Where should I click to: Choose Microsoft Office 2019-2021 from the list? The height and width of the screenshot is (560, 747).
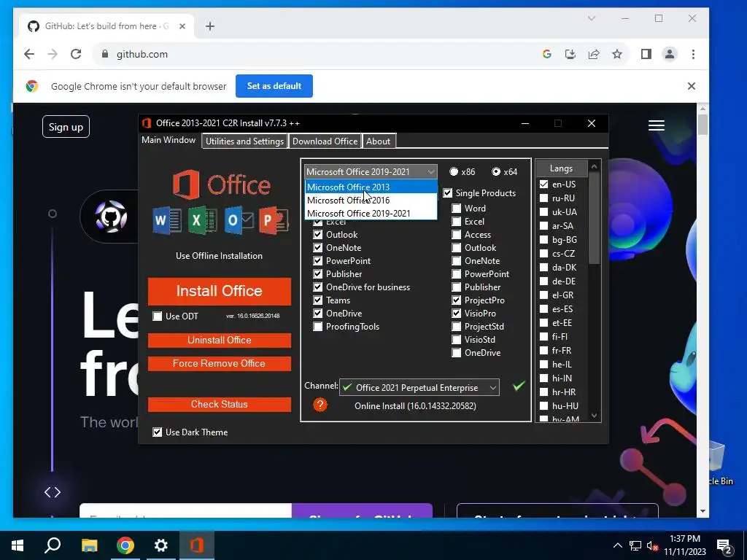coord(371,214)
